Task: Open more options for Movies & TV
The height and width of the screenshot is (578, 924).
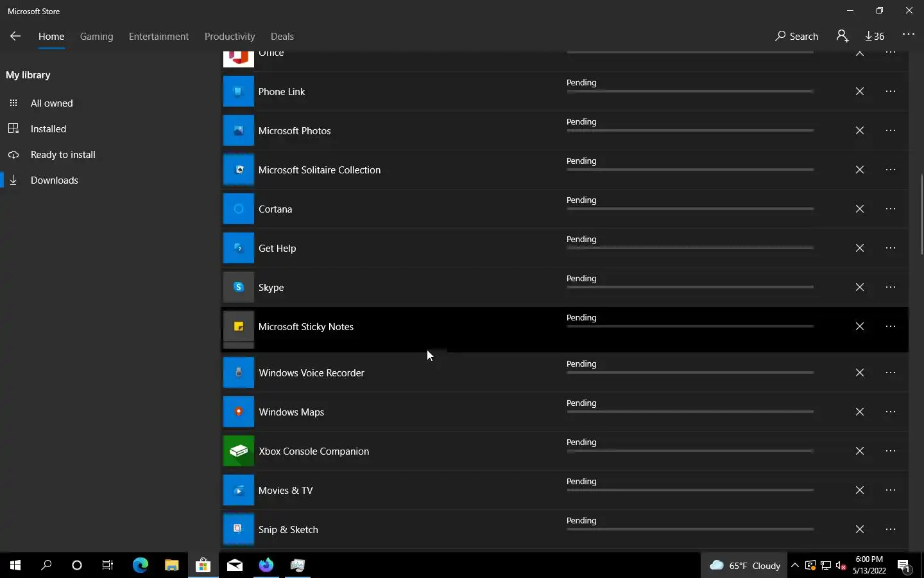Action: click(891, 490)
